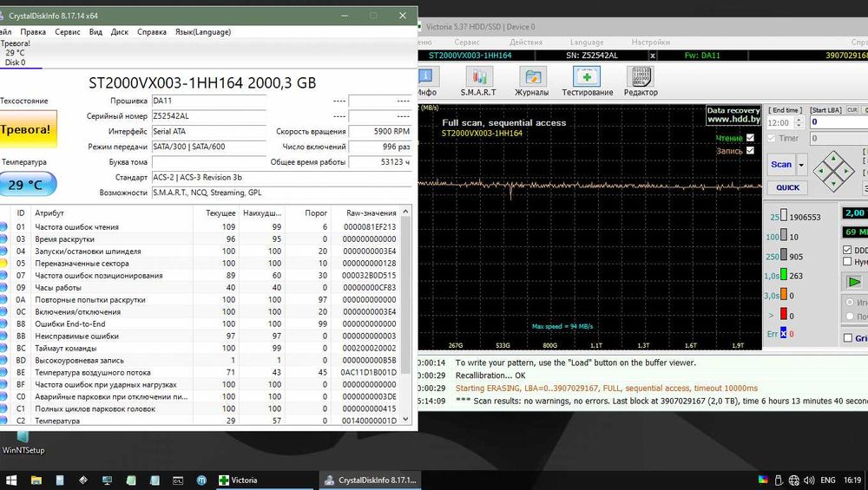Toggle the Grid checkbox in Victoria

[847, 338]
